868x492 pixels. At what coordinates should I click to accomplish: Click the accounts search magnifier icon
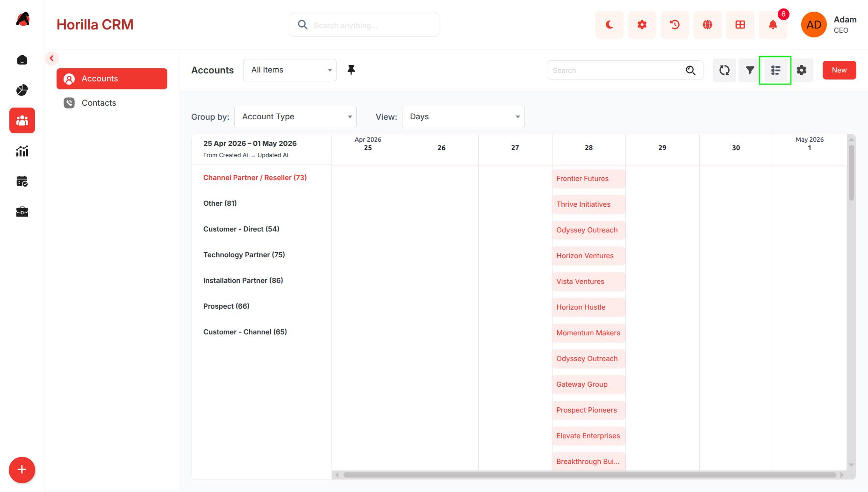[x=690, y=70]
